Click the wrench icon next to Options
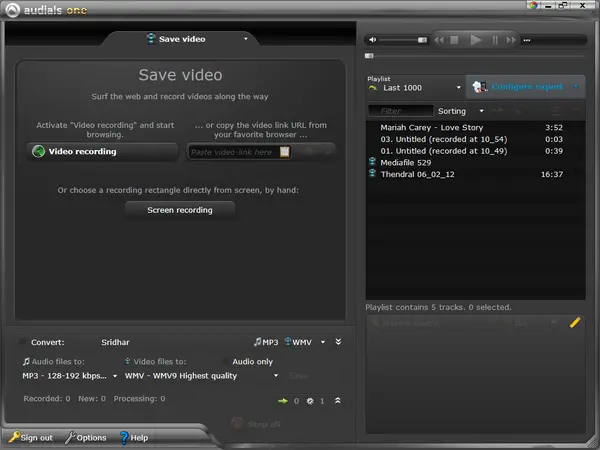 pyautogui.click(x=70, y=437)
